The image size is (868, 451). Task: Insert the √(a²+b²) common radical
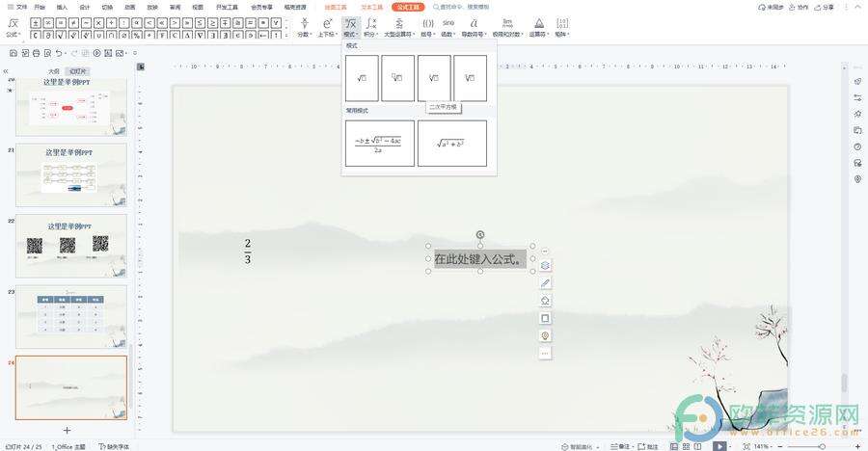(x=452, y=144)
